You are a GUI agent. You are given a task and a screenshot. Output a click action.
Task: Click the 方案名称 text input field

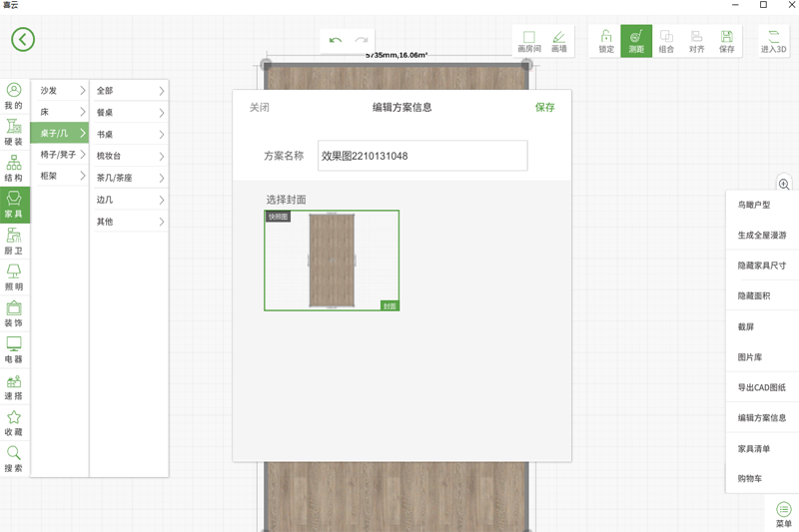click(x=421, y=156)
